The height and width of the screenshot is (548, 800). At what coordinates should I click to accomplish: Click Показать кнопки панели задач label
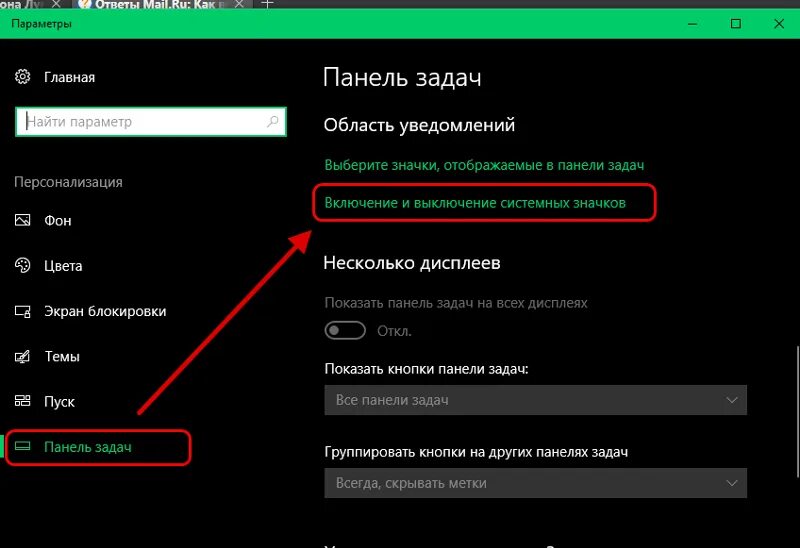[x=427, y=369]
